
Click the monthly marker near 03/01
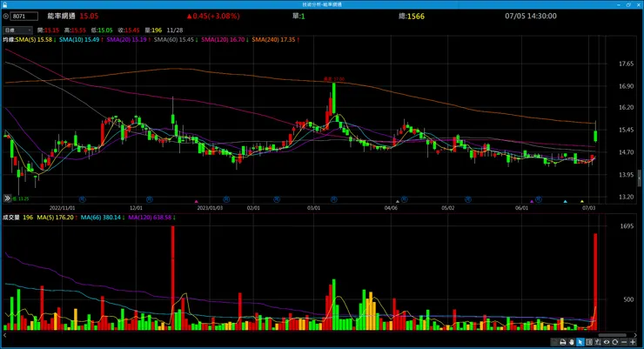[x=334, y=199]
